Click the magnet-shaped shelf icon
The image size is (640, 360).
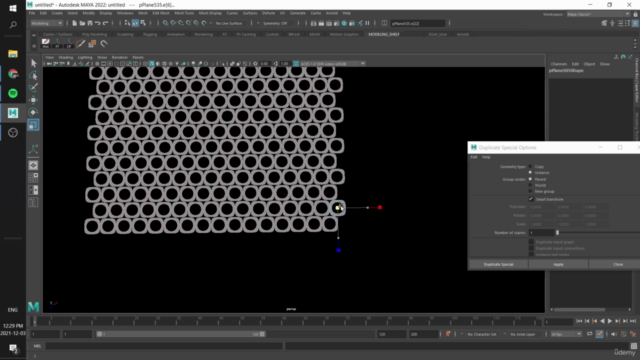pyautogui.click(x=104, y=43)
